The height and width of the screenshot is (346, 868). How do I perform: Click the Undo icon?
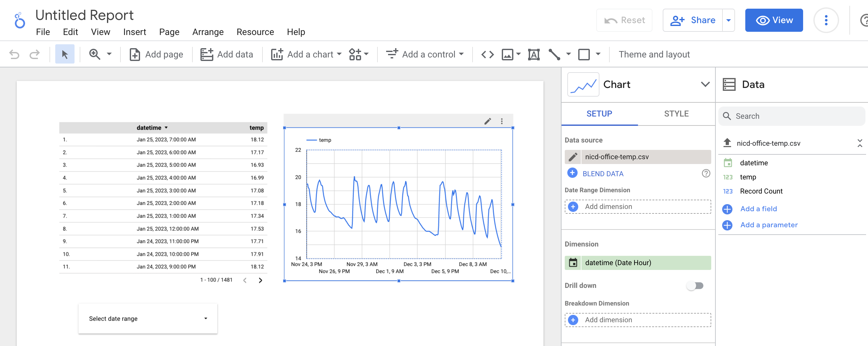13,54
